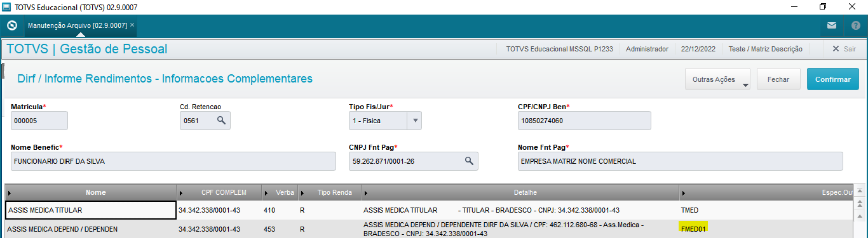The height and width of the screenshot is (238, 868).
Task: Click the Teste / Matriz Descrição label
Action: [765, 49]
